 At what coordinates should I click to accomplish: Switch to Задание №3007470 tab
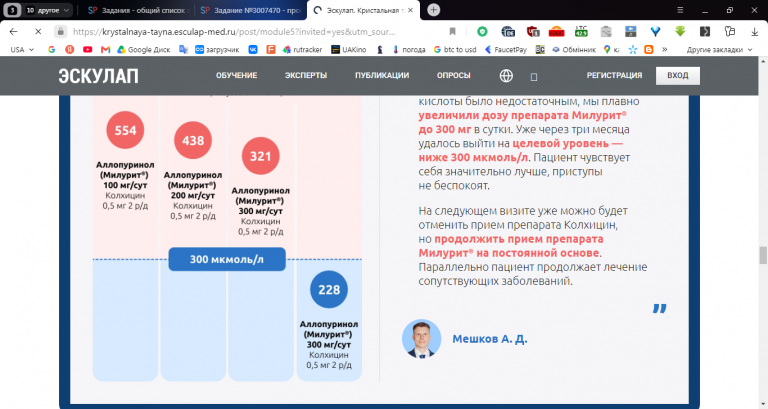click(x=250, y=10)
